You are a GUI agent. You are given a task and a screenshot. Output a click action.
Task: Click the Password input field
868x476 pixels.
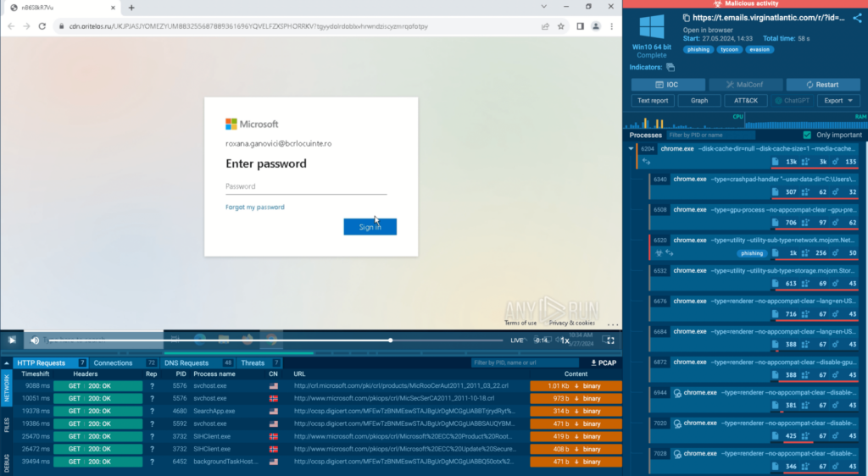[305, 186]
